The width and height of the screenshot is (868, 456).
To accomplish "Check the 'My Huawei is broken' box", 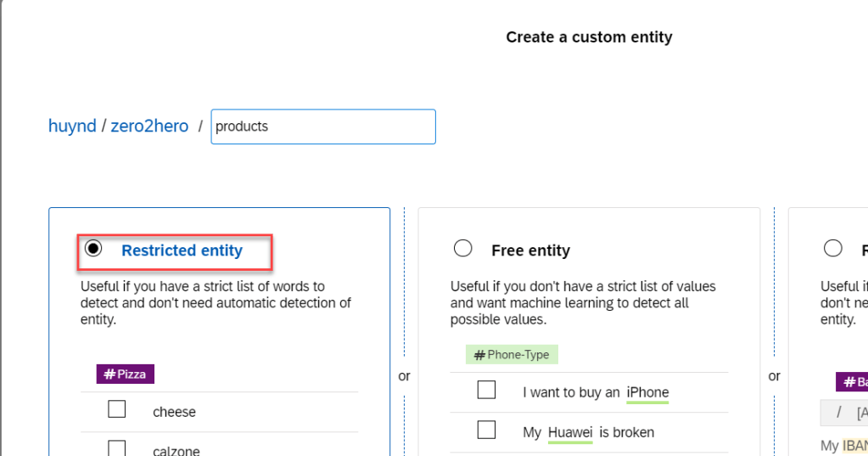I will coord(486,431).
